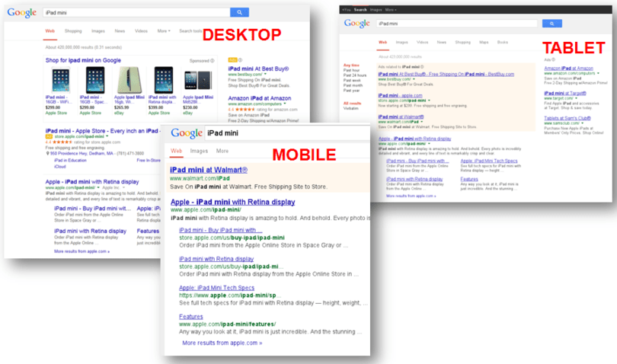
Task: Open the arrow beside tablet www.samsclub.com URL
Action: point(583,123)
